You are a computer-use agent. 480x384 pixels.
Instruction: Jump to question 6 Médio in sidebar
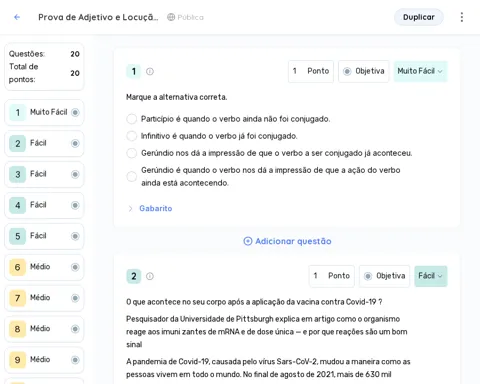pos(44,267)
